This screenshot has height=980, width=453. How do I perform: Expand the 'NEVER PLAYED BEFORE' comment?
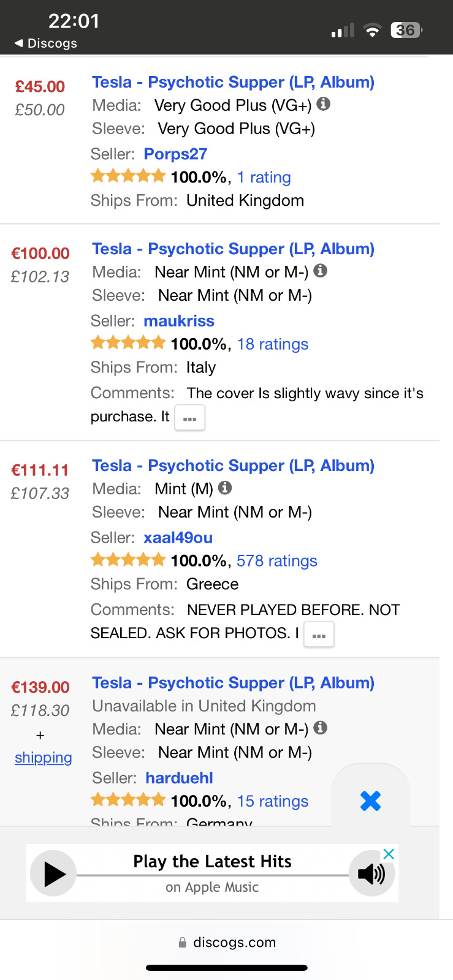pyautogui.click(x=319, y=635)
